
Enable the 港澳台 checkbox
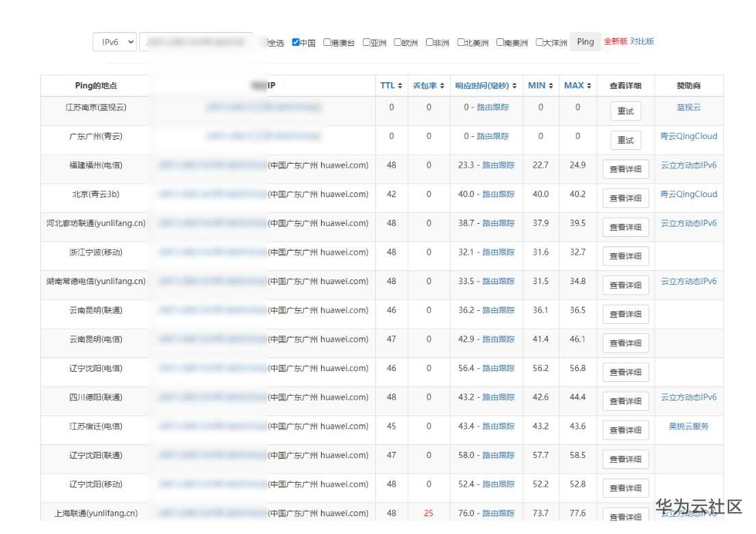tap(327, 42)
